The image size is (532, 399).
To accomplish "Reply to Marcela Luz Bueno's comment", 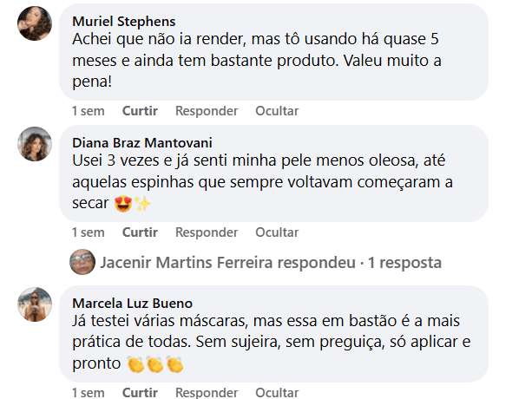I will pos(207,392).
